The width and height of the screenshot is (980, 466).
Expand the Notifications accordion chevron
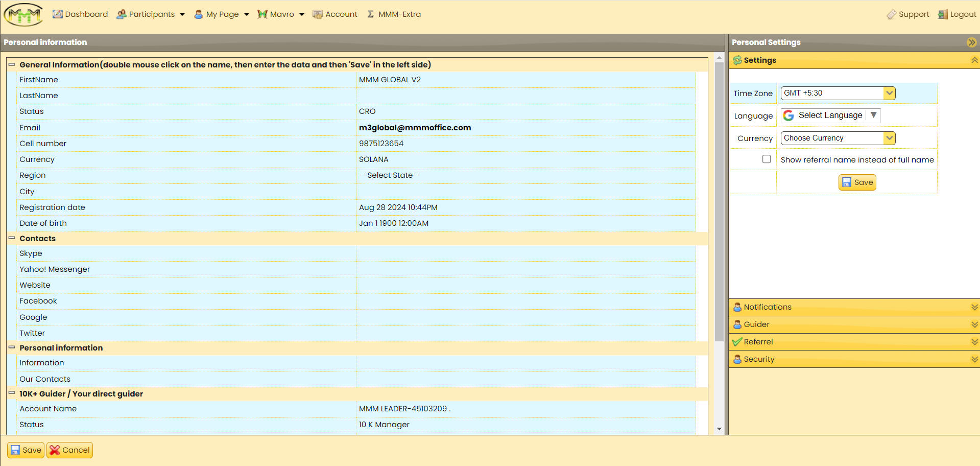[974, 307]
